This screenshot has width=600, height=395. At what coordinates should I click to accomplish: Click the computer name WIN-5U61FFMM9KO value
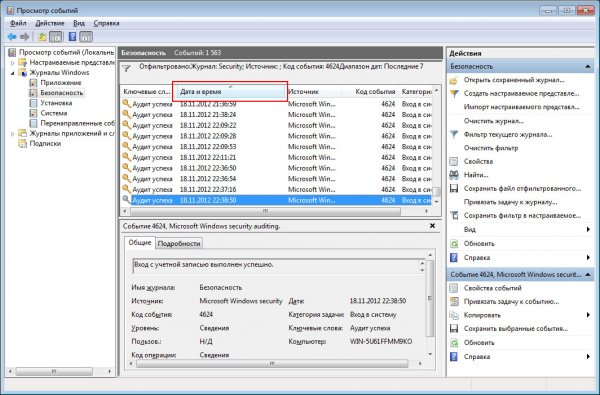(381, 341)
